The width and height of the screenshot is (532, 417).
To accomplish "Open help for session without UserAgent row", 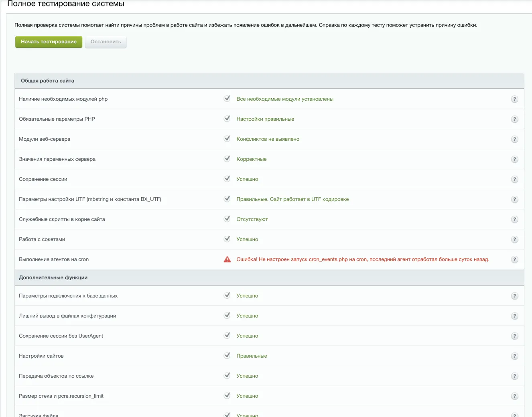I will [514, 336].
